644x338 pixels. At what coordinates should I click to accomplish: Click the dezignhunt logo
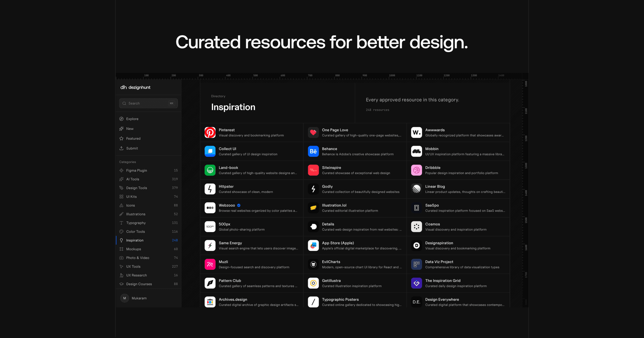[x=136, y=87]
